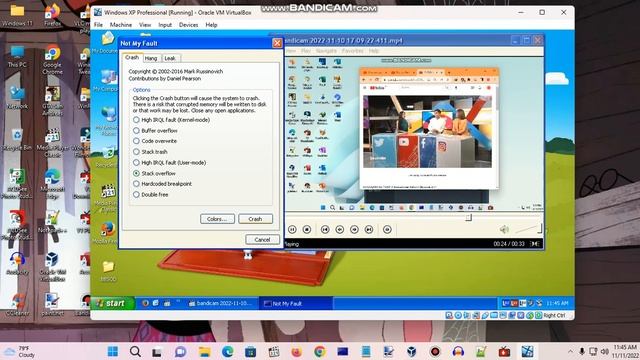Open the VirtualBox Input menu
Image resolution: width=640 pixels, height=360 pixels.
click(165, 25)
